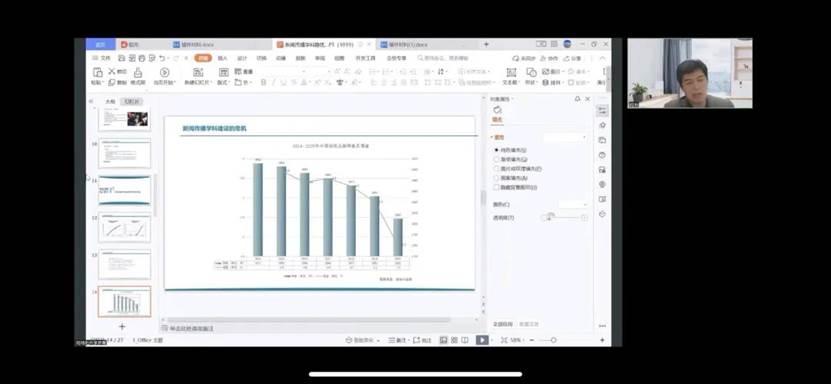
Task: Open the Insert ribbon tab
Action: pos(223,58)
